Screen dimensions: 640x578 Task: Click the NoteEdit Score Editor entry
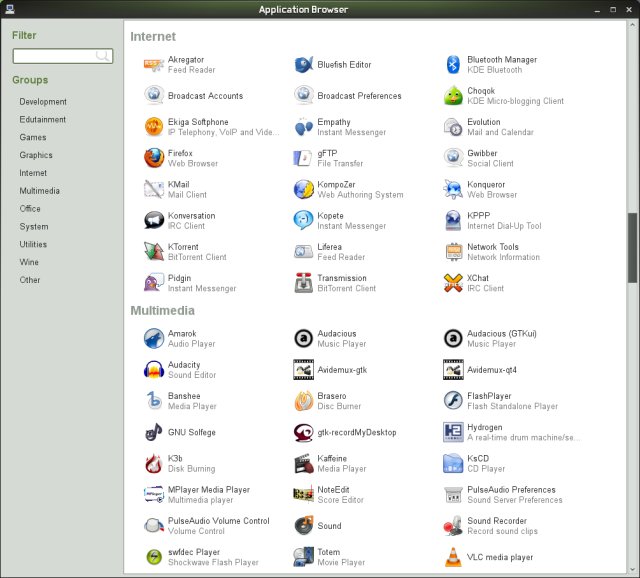329,494
